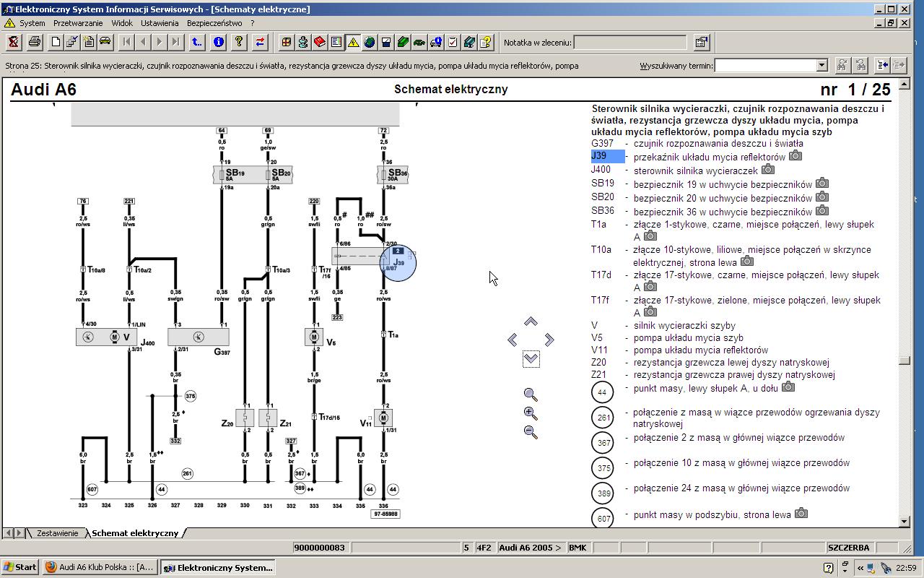Click the clipboard with checkmark toolbar icon
Image resolution: width=924 pixels, height=578 pixels.
pyautogui.click(x=453, y=42)
